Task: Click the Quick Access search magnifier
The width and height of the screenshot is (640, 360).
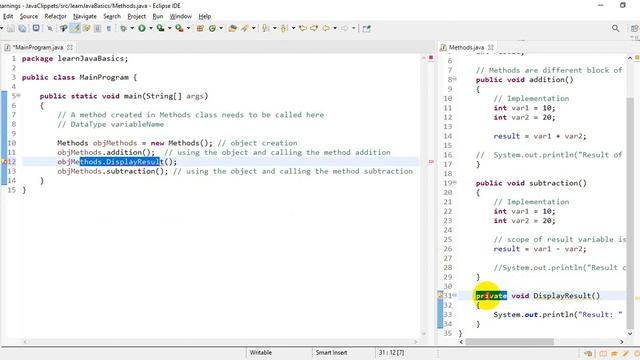Action: point(616,28)
